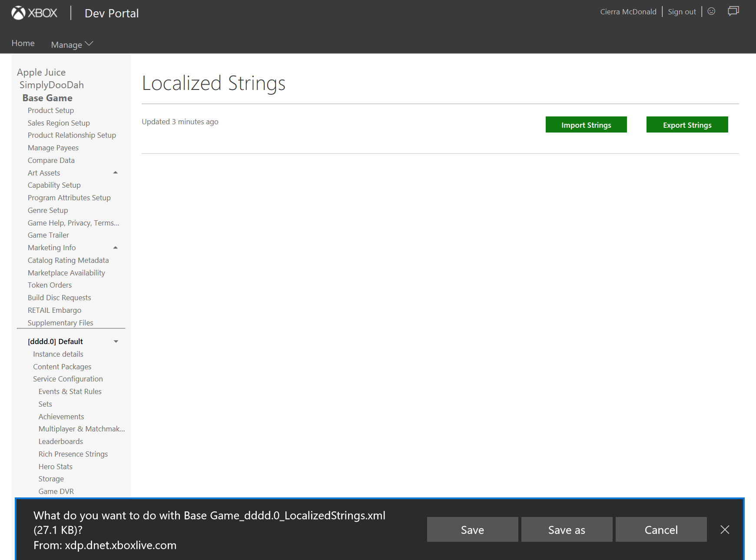Save the LocalizedStrings.xml download

pyautogui.click(x=472, y=530)
